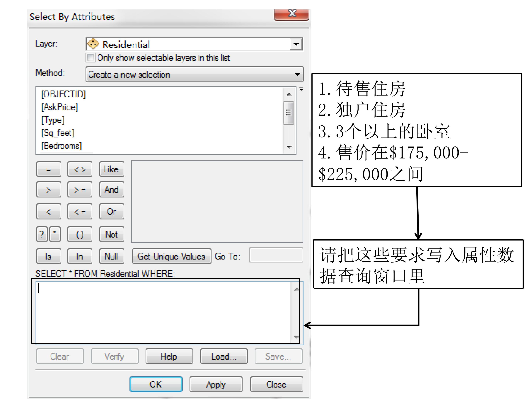Insert the <= operator
The image size is (532, 399).
click(80, 211)
